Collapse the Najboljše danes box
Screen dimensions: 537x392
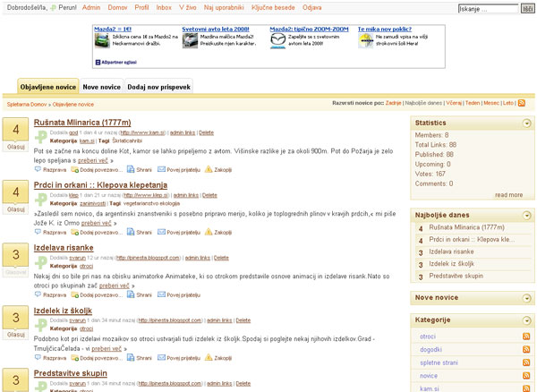(x=527, y=215)
